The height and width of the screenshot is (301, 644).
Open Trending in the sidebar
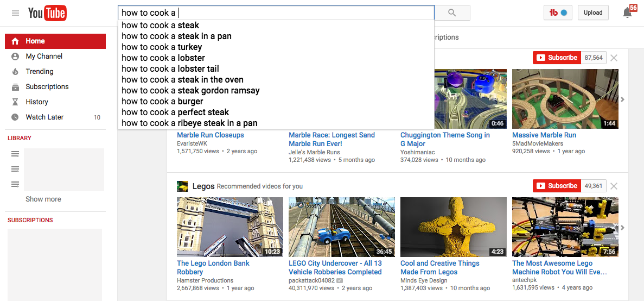55,72
